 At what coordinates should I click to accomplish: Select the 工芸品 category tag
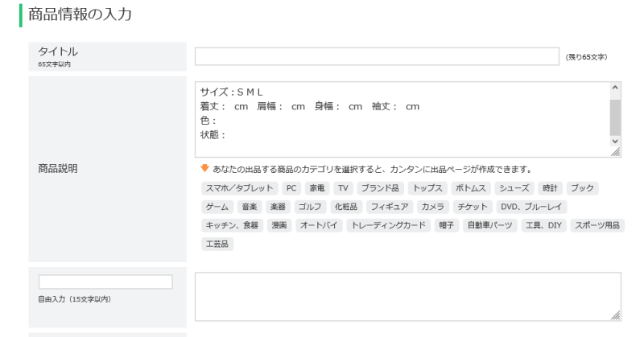click(x=217, y=245)
